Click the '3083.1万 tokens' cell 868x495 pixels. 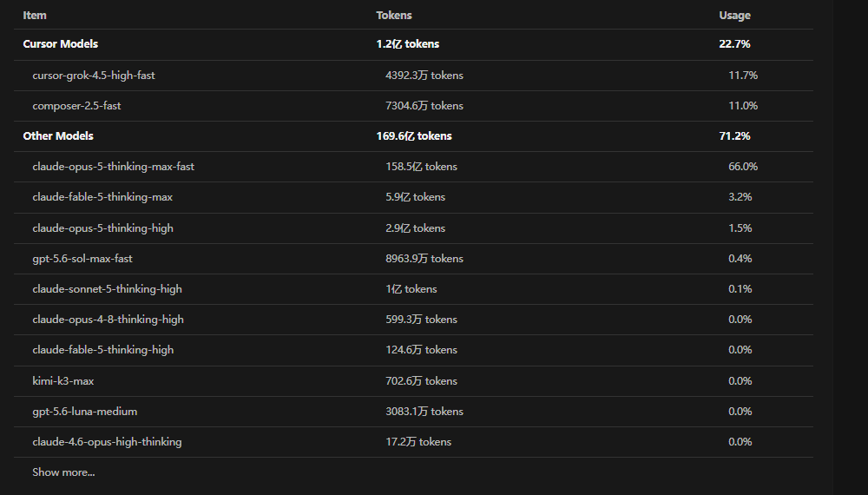tap(424, 412)
